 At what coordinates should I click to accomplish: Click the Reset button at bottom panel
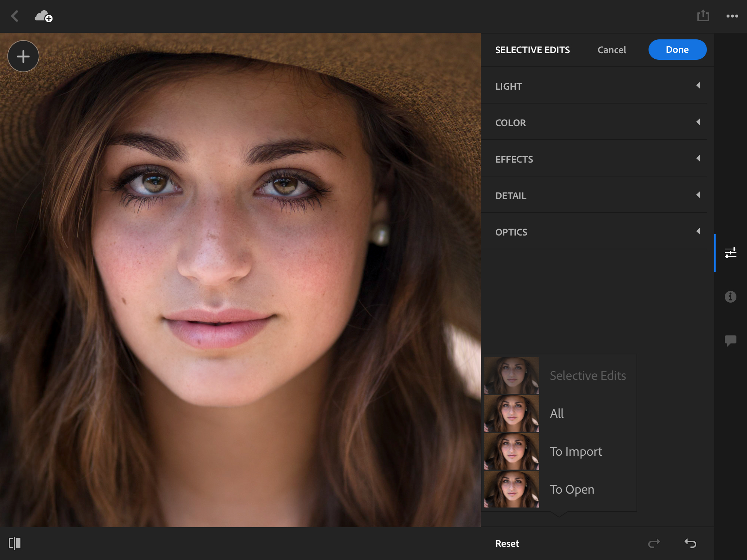[507, 542]
